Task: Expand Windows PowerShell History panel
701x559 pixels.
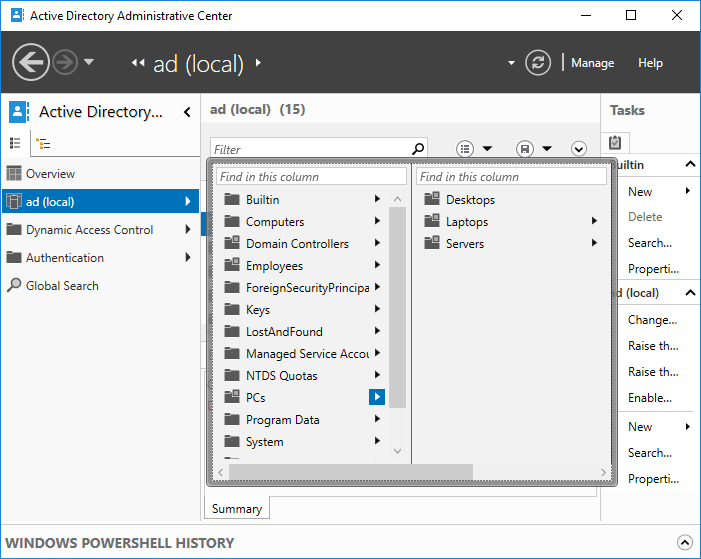Action: coord(684,542)
